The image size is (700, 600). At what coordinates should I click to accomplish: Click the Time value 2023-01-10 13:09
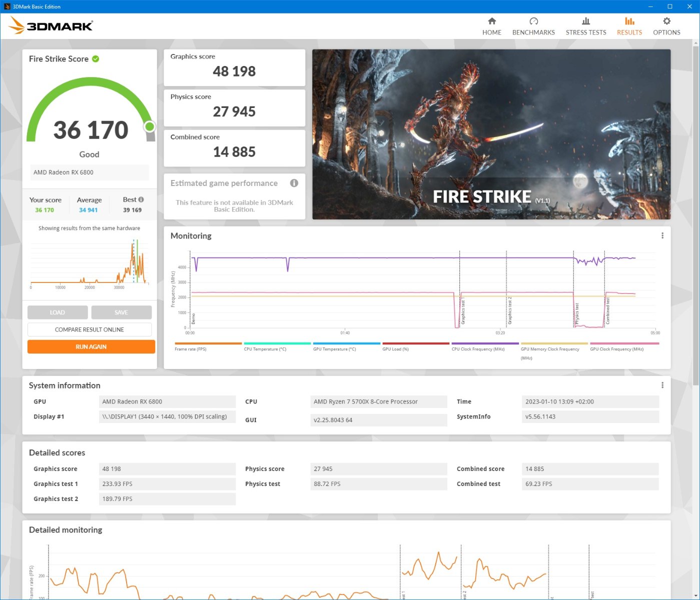[590, 401]
